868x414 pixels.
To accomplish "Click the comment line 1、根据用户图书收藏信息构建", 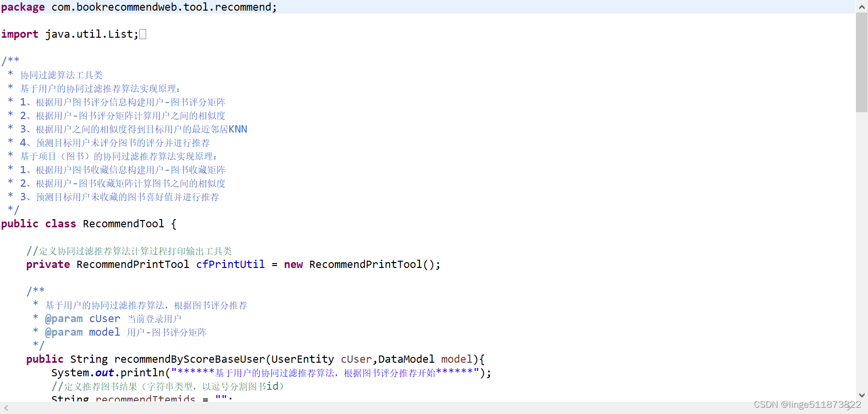I will (122, 170).
